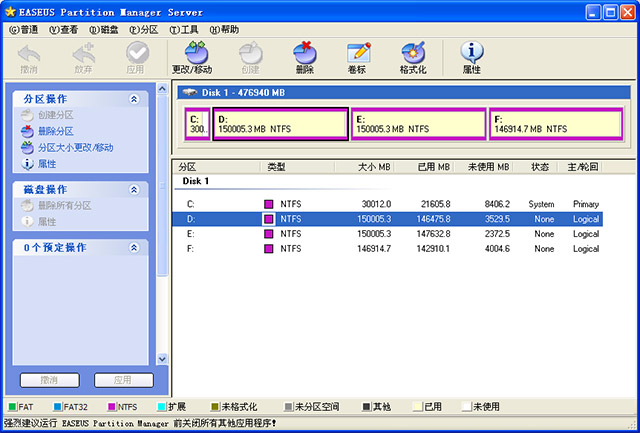Select the F: row in partition list
640x433 pixels.
(x=388, y=249)
